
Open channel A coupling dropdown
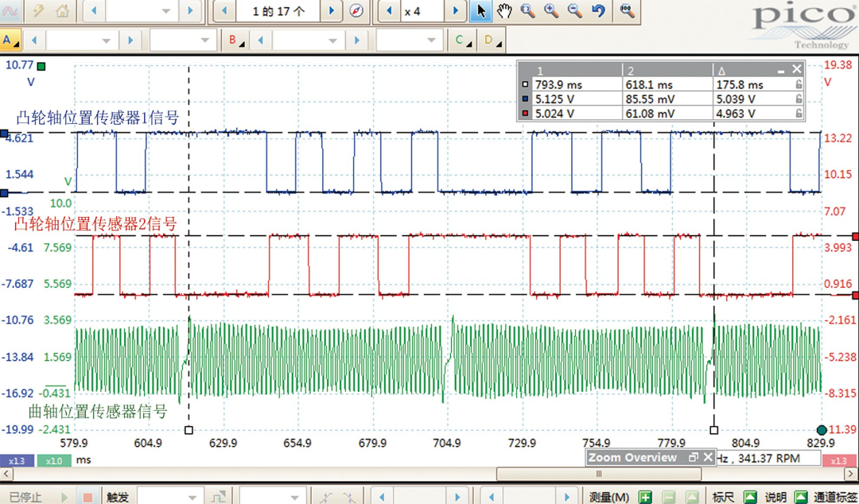(x=205, y=40)
